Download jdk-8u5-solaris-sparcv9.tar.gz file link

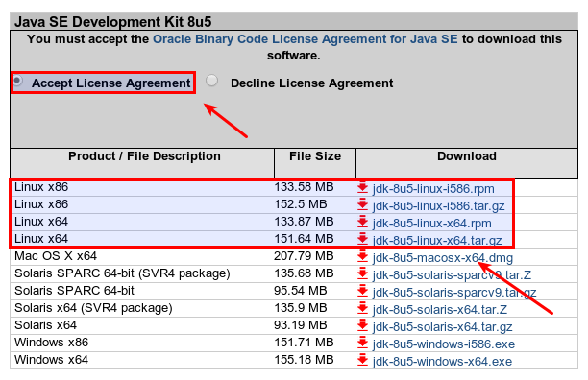pyautogui.click(x=454, y=292)
